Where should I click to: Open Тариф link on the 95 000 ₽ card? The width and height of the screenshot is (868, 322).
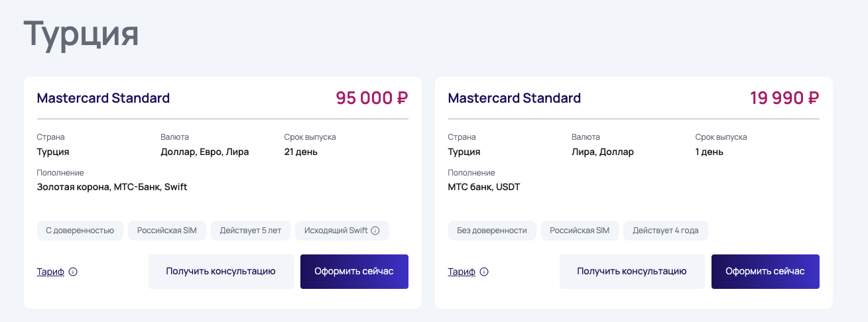click(x=50, y=272)
